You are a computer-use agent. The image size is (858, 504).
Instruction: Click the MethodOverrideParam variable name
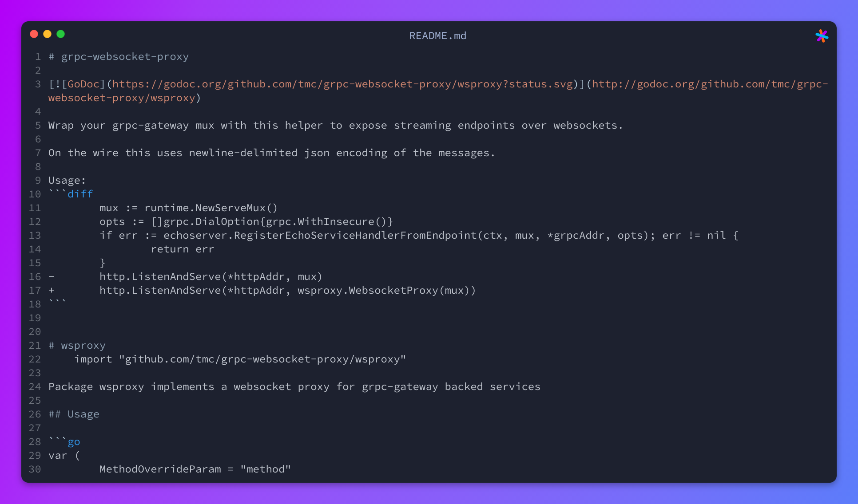click(160, 469)
